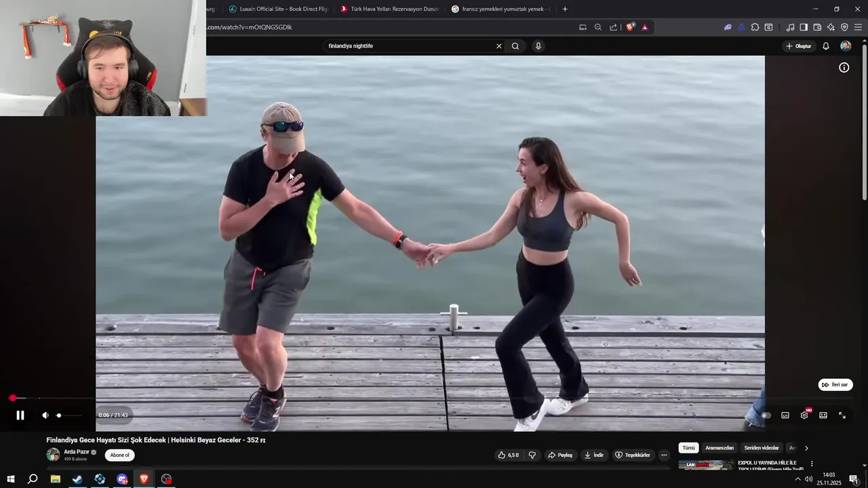Viewport: 868px width, 488px height.
Task: Open the Brave Wallet icon
Action: [x=817, y=27]
